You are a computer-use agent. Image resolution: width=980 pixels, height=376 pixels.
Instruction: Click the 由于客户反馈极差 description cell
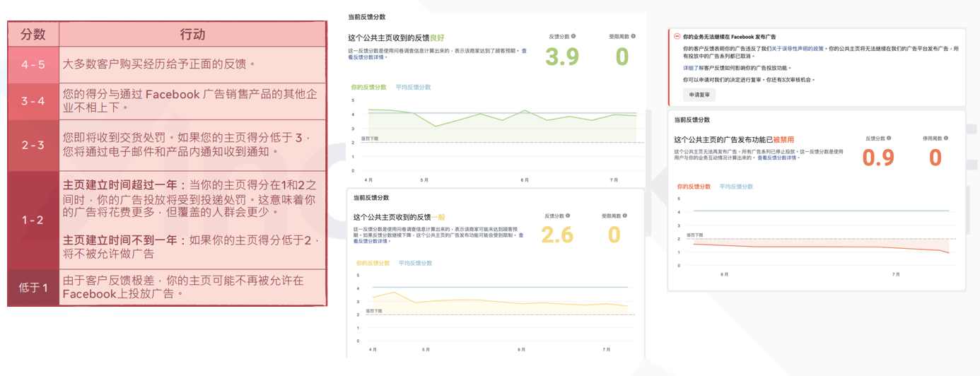coord(192,287)
